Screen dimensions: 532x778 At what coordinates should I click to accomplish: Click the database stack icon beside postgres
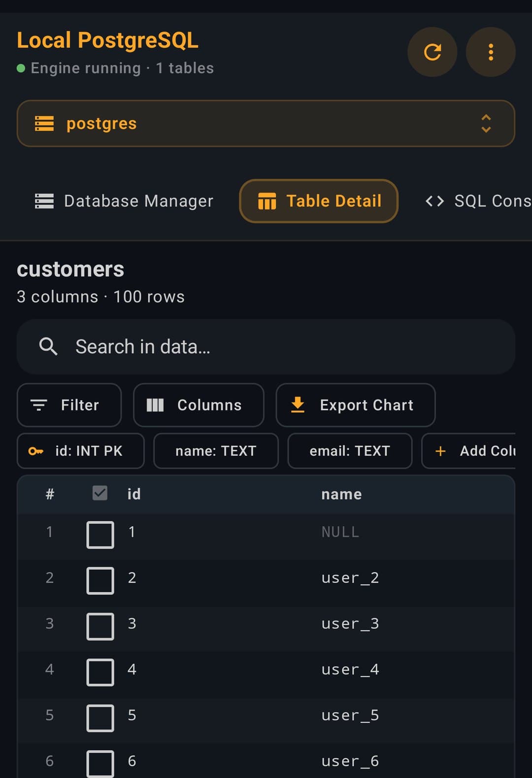44,123
